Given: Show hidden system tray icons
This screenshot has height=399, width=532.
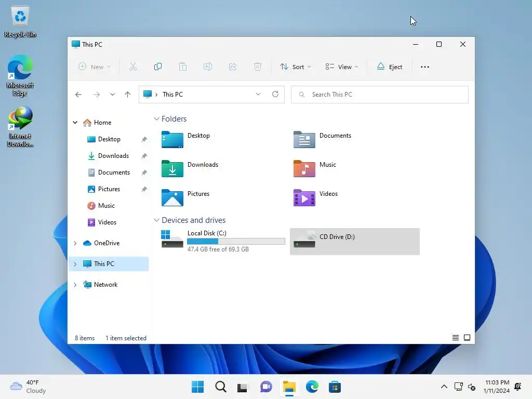Looking at the screenshot, I should coord(444,387).
